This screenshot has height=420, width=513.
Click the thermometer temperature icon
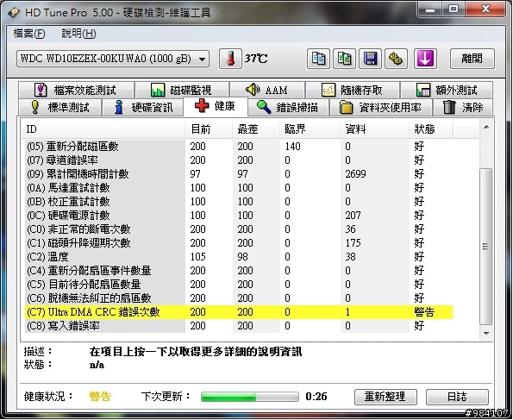point(230,59)
